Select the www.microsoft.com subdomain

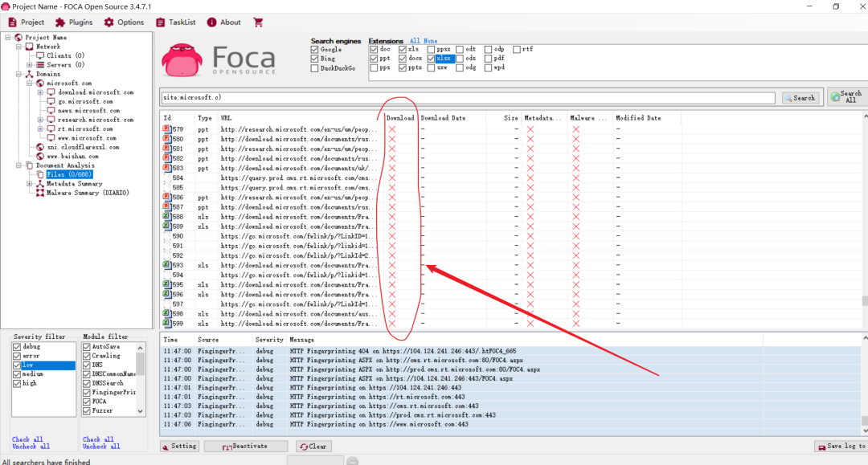pyautogui.click(x=87, y=138)
